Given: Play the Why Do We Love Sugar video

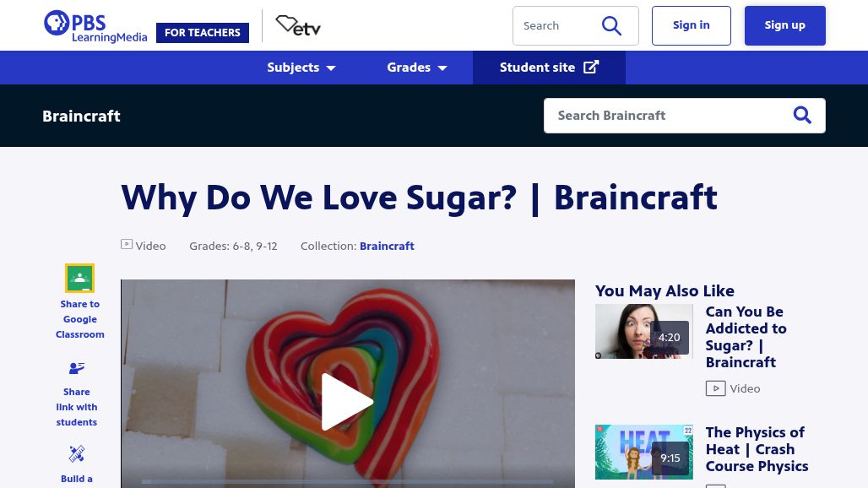Looking at the screenshot, I should pos(347,402).
